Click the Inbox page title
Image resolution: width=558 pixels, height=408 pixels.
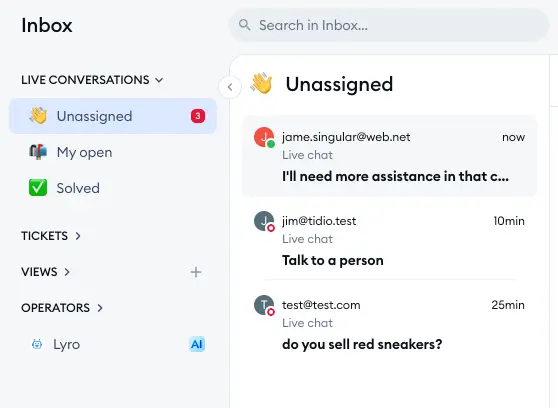point(47,25)
